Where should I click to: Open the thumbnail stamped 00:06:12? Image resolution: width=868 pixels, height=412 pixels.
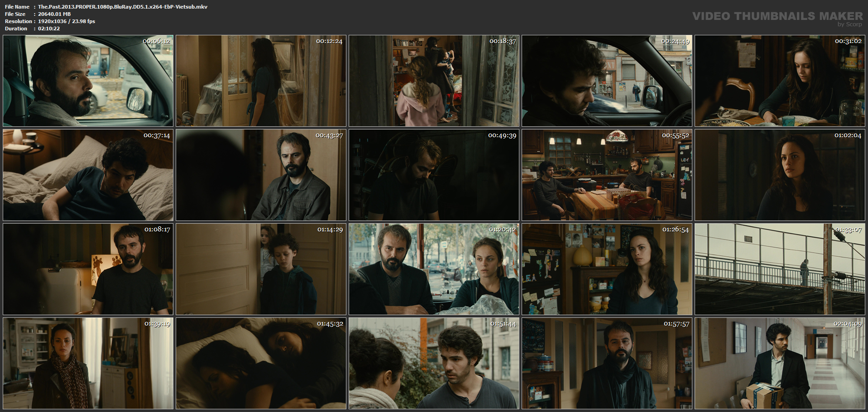click(88, 81)
